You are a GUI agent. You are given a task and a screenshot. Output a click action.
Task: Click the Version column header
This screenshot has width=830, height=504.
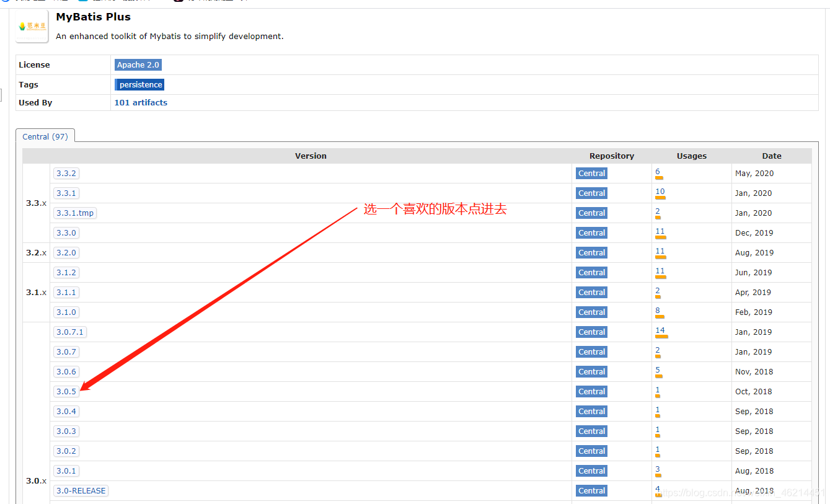(311, 156)
